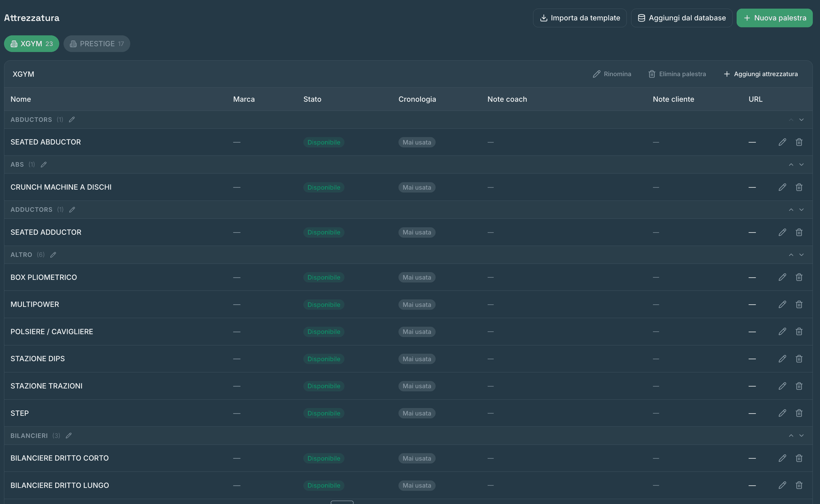Click the Stato column header
Screen dimensions: 820x504
312,99
